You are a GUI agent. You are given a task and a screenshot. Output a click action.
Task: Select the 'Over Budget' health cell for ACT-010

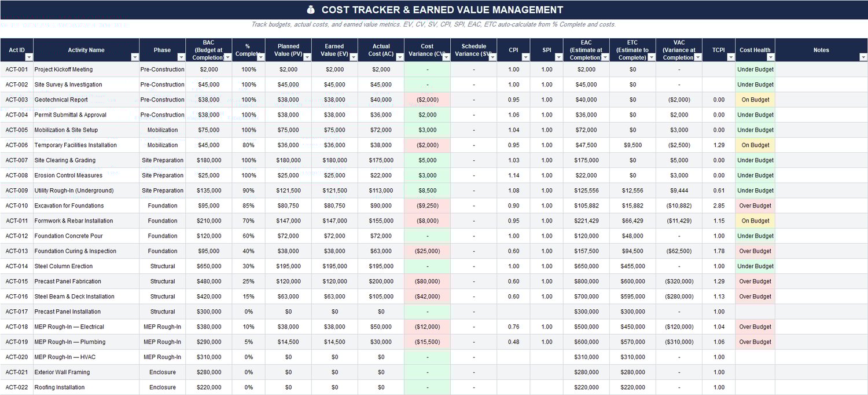[755, 206]
